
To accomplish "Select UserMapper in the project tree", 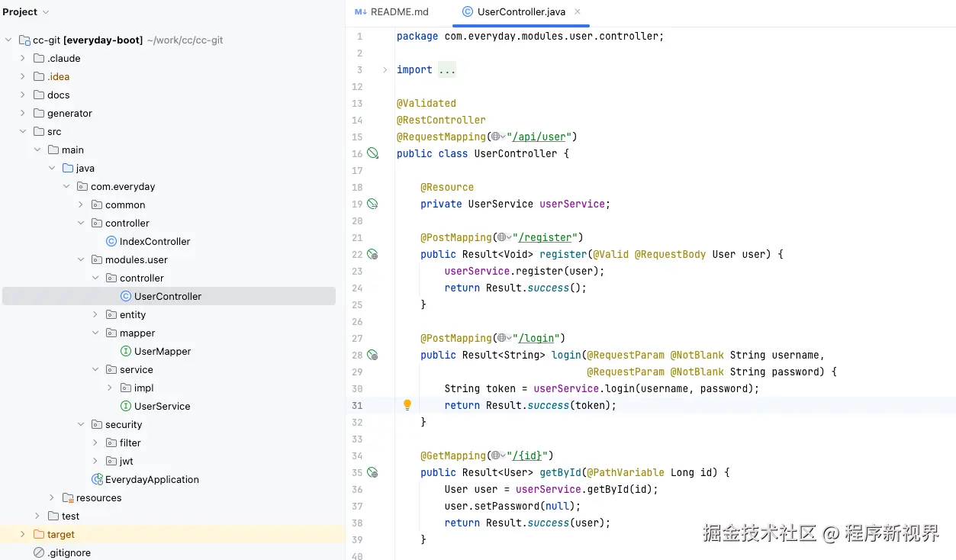I will 162,351.
